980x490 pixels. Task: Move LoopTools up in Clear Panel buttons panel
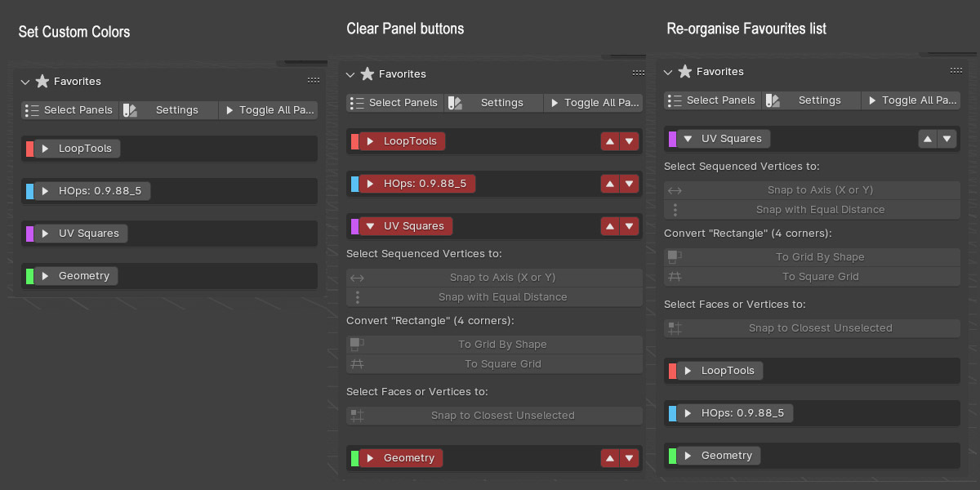(x=610, y=141)
